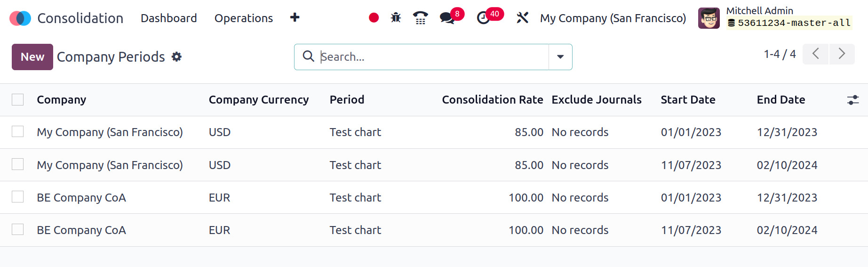Screen dimensions: 868x267
Task: Go to next page arrow
Action: (842, 54)
